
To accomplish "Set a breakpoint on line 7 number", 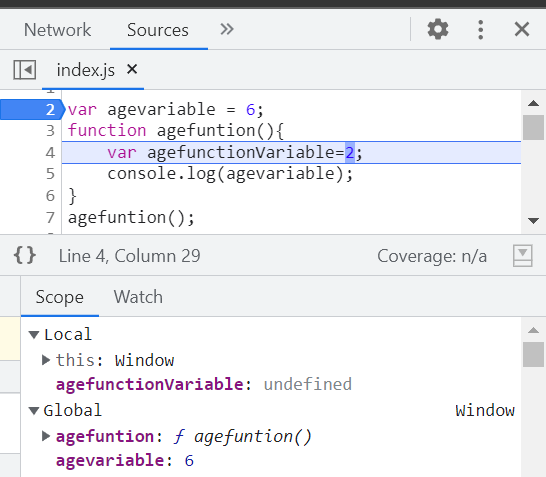I will (x=50, y=218).
